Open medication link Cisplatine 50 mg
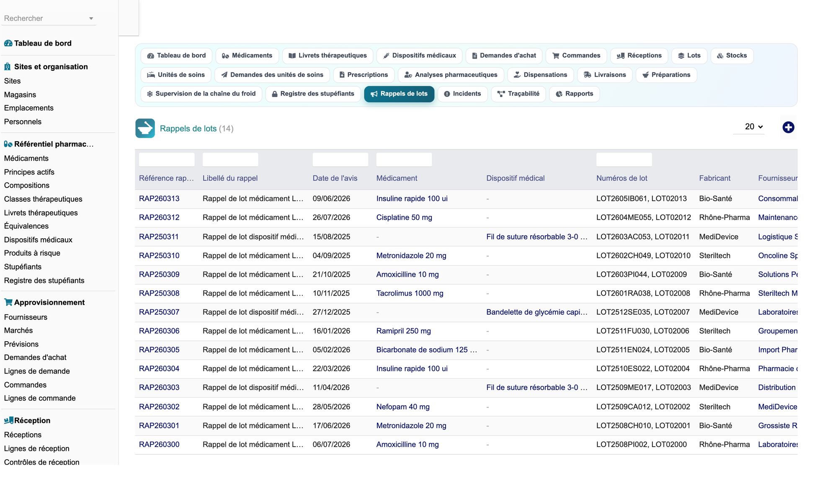The image size is (815, 504). click(404, 217)
